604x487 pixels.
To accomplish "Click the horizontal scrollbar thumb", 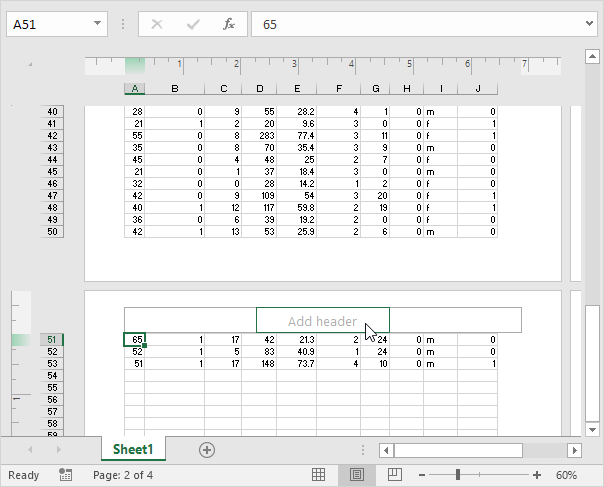I will click(458, 450).
